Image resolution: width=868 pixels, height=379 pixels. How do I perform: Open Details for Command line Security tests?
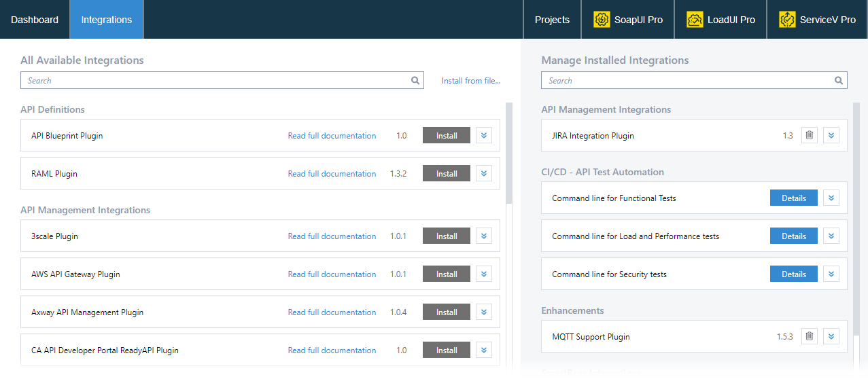794,274
